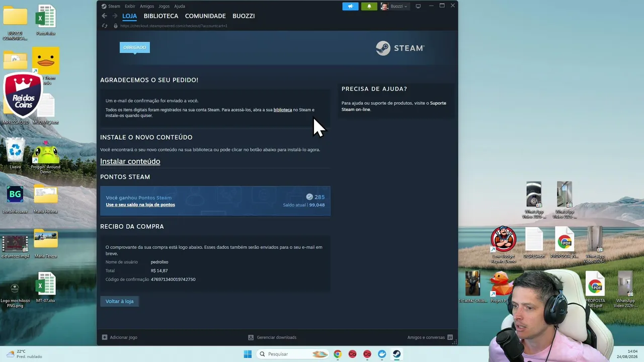
Task: Select elefantozzi.mp4 on the desktop
Action: 15,245
